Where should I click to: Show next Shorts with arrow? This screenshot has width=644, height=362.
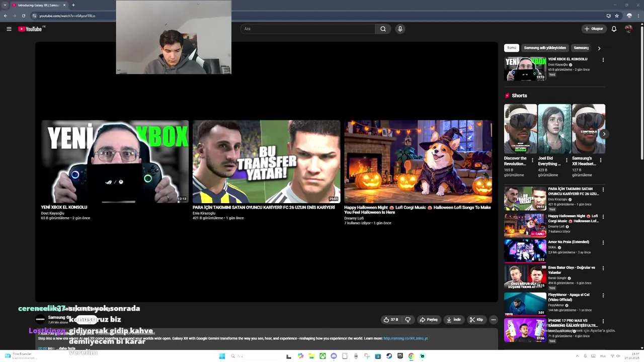click(x=604, y=134)
